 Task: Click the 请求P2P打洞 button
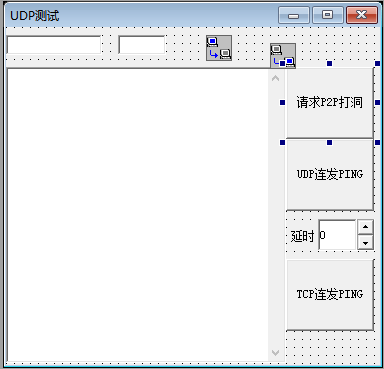[x=330, y=103]
